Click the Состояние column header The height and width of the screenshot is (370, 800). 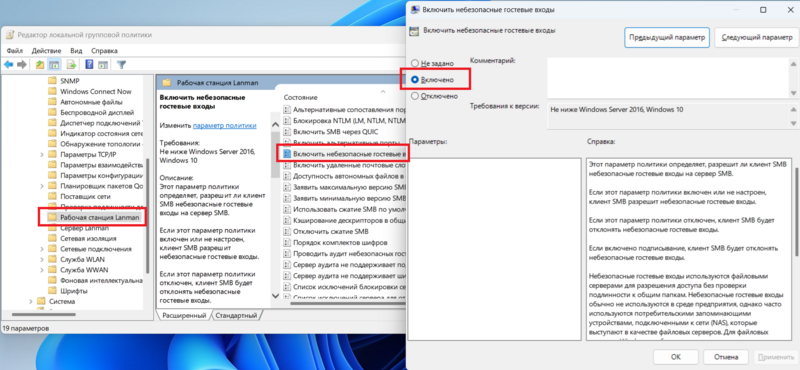pyautogui.click(x=301, y=97)
